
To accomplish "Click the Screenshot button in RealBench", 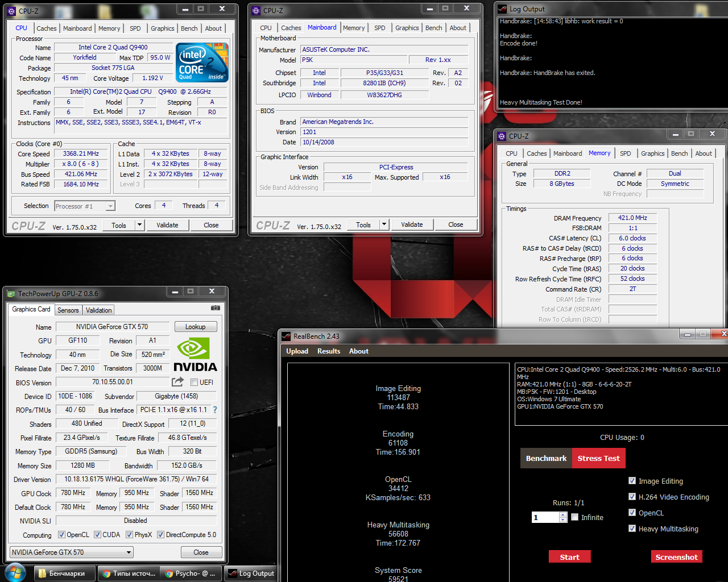I will click(677, 557).
